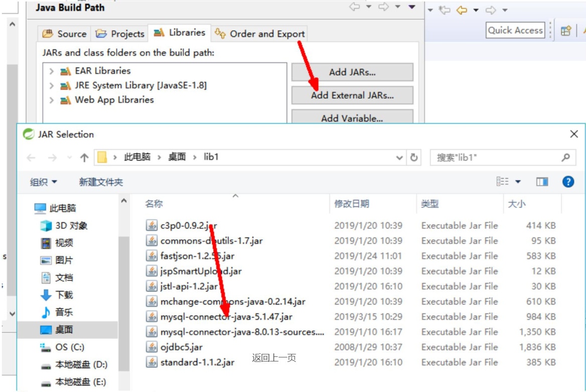This screenshot has height=392, width=586.
Task: Open recent locations dropdown chevron
Action: click(x=70, y=157)
